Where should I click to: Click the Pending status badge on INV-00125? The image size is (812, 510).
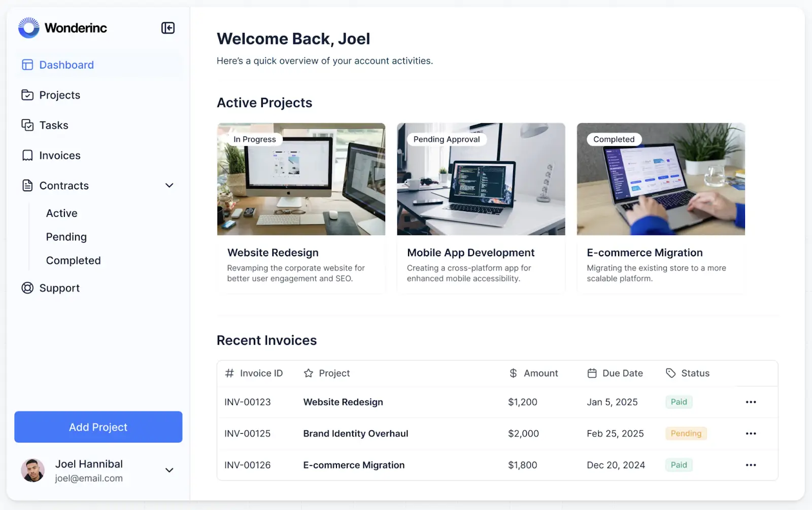coord(686,433)
